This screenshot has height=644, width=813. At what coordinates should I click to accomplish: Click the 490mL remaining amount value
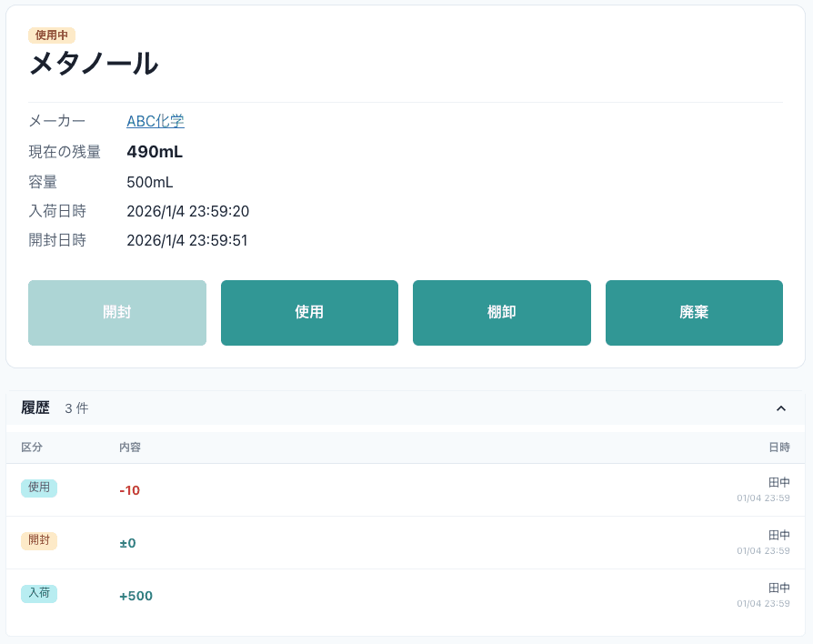pos(155,151)
